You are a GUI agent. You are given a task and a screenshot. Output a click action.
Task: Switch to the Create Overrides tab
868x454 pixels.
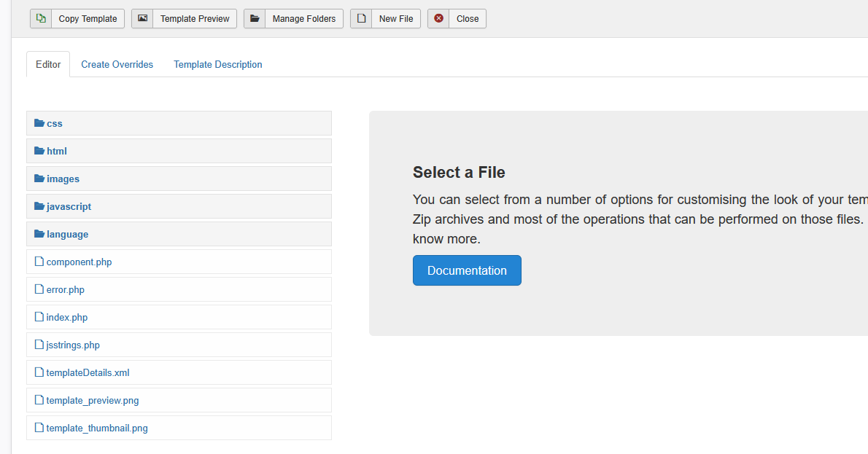[117, 65]
